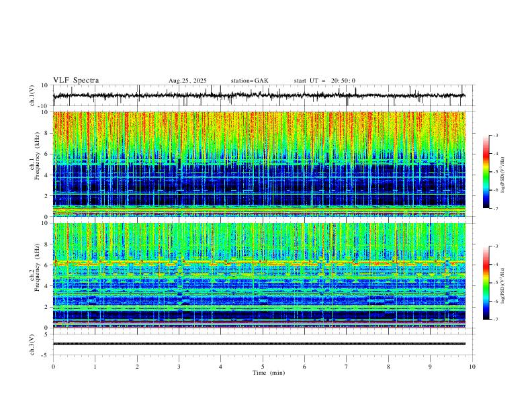
Task: Click the '-3' label on ch.1 colorbar
Action: click(x=495, y=135)
